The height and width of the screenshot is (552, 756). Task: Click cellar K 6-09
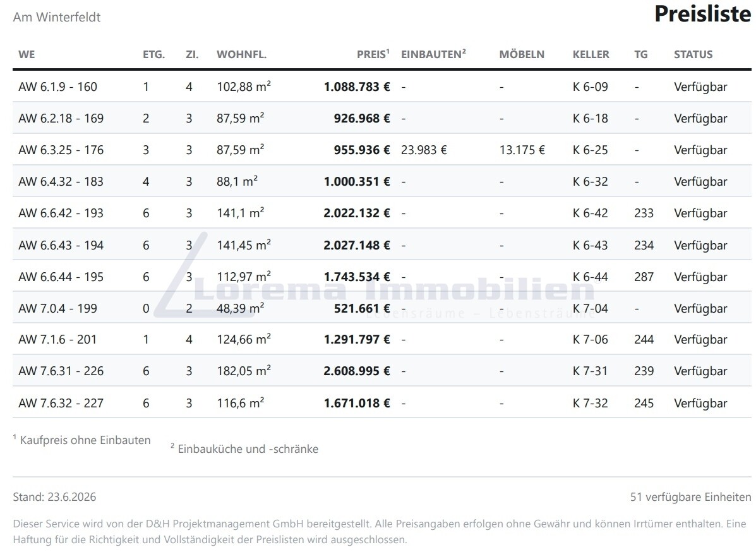click(590, 87)
